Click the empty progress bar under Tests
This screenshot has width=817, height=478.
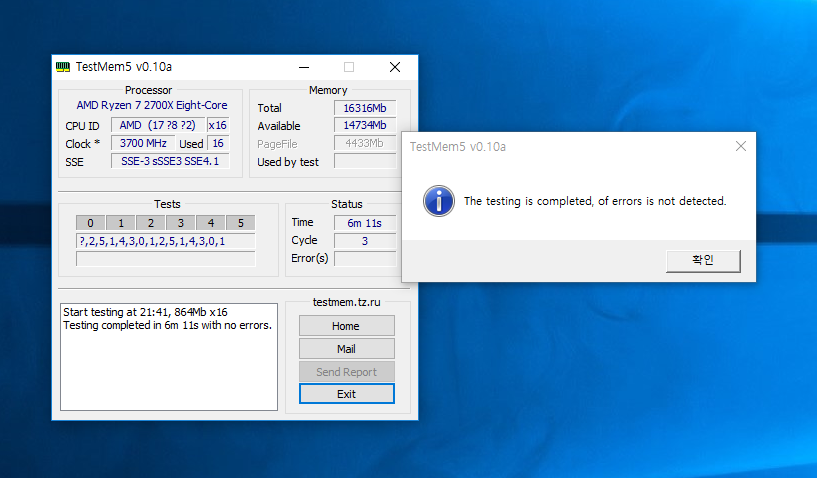coord(166,259)
